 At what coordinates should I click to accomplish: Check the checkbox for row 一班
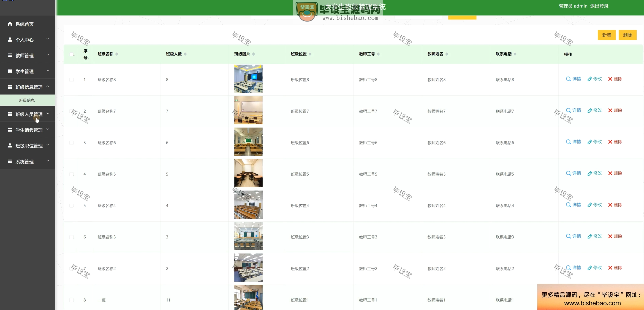tap(71, 300)
